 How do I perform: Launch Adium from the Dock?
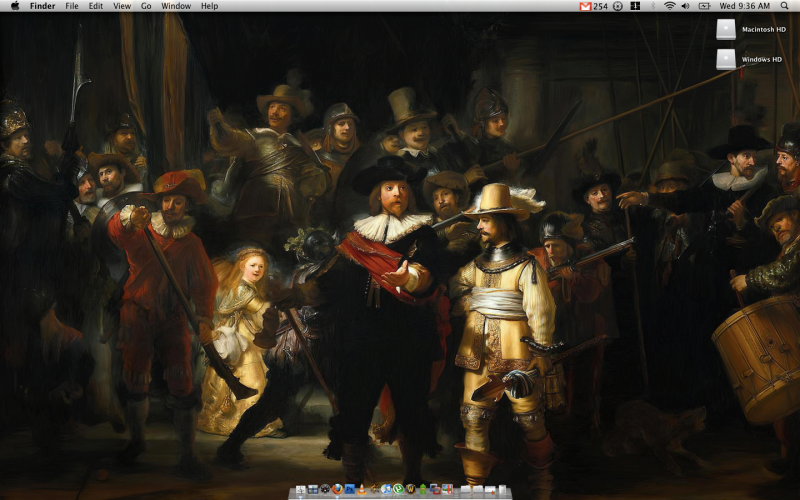(x=423, y=489)
